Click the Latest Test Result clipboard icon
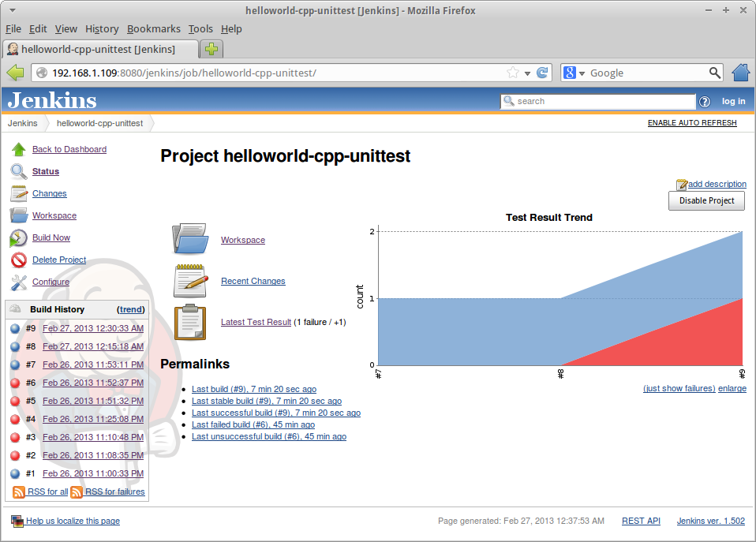 190,322
